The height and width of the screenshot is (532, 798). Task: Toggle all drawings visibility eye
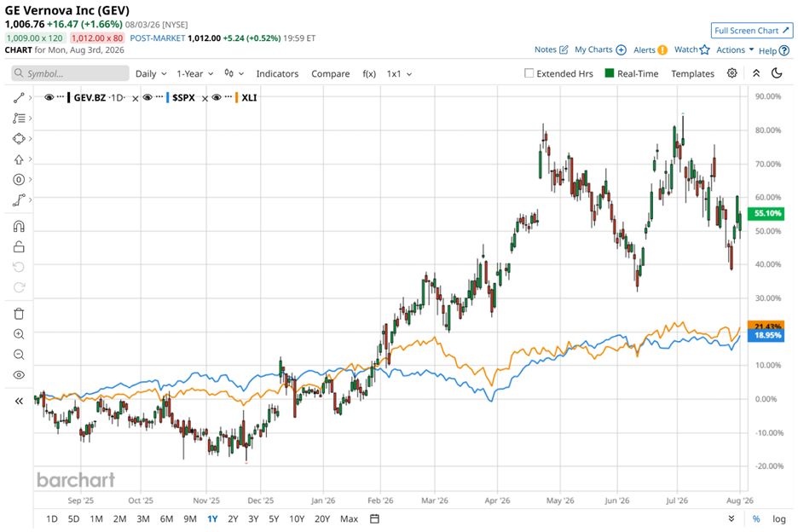[19, 375]
